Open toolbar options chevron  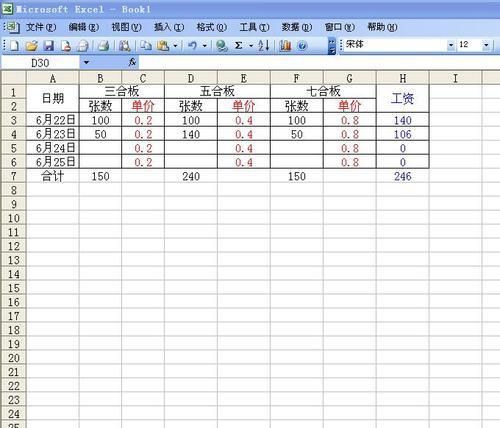point(332,46)
